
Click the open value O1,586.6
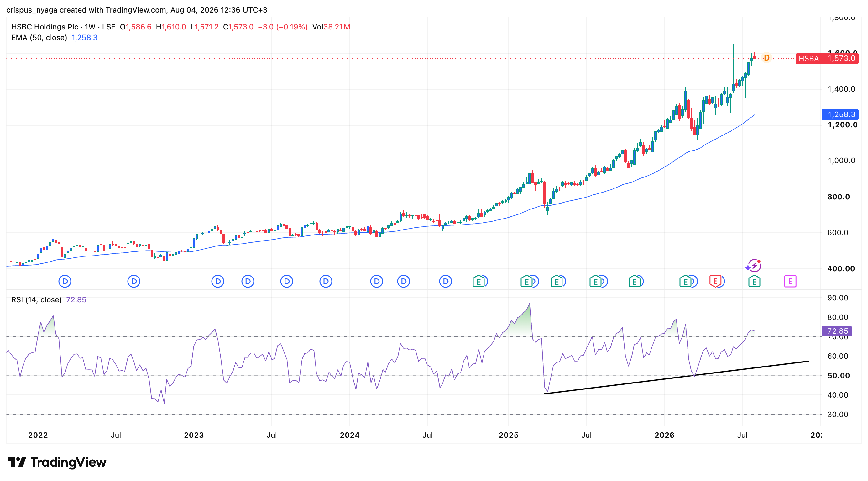[136, 27]
